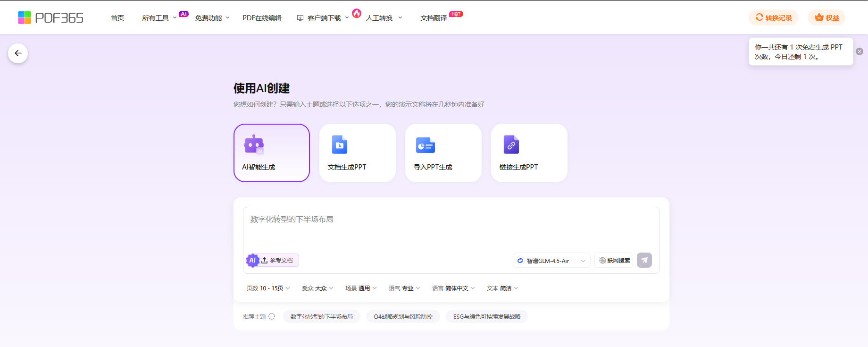Viewport: 868px width, 347px height.
Task: Open the 页数 10 - 15页 dropdown
Action: (268, 288)
